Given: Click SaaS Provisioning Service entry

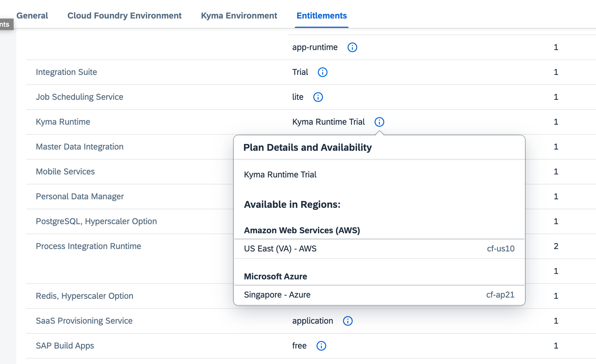Looking at the screenshot, I should pos(84,321).
